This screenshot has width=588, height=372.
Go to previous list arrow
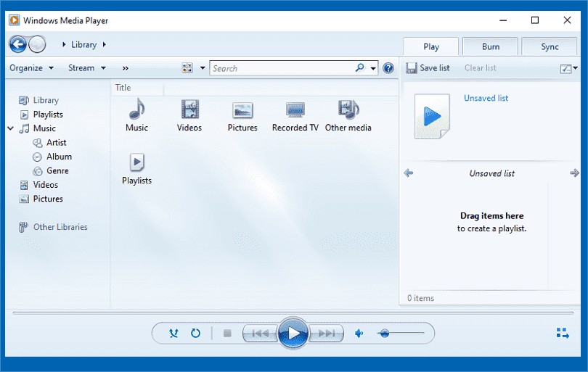click(x=409, y=173)
